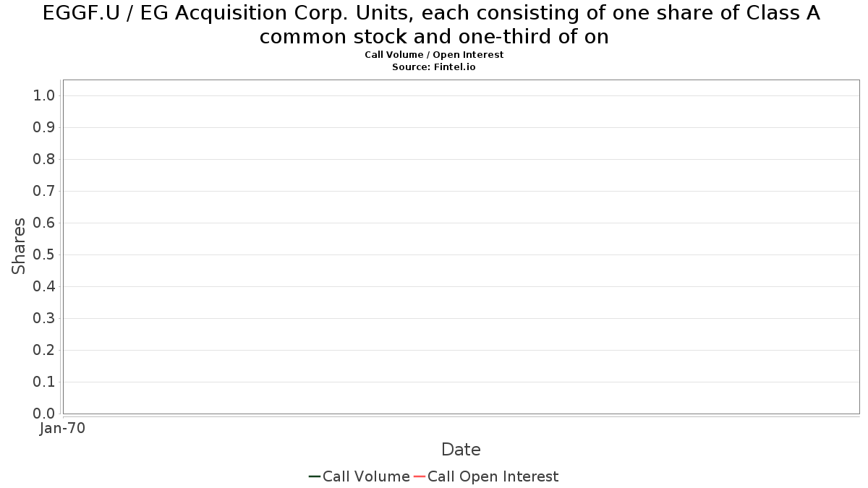Screen dimensions: 868x488
Task: Click the red Call Open Interest line
Action: [x=420, y=476]
